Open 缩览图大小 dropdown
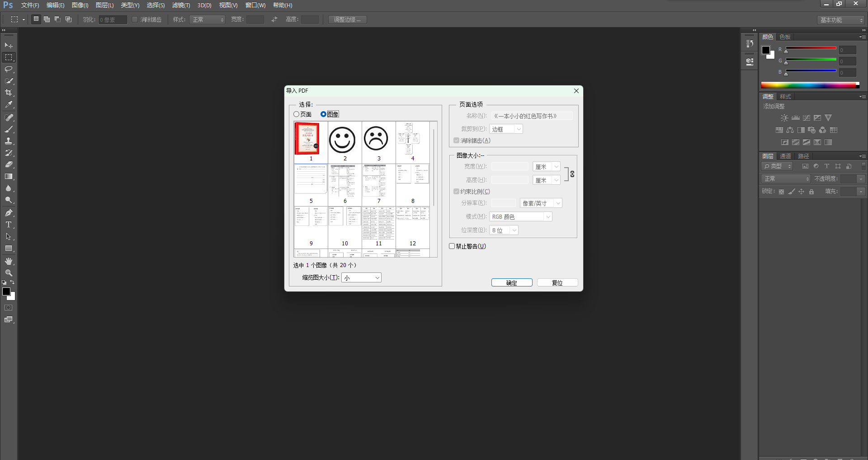This screenshot has width=868, height=460. [361, 277]
